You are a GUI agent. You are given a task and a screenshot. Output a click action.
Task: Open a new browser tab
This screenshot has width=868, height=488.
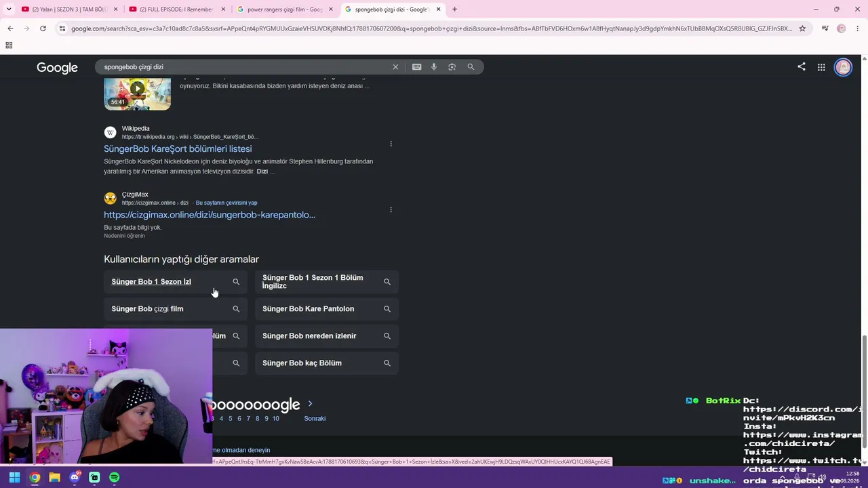coord(454,9)
